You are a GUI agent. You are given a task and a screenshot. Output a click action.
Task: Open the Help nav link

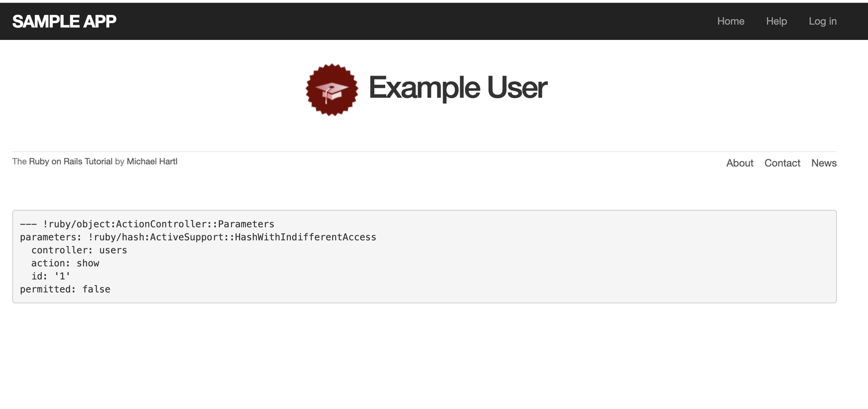point(776,21)
